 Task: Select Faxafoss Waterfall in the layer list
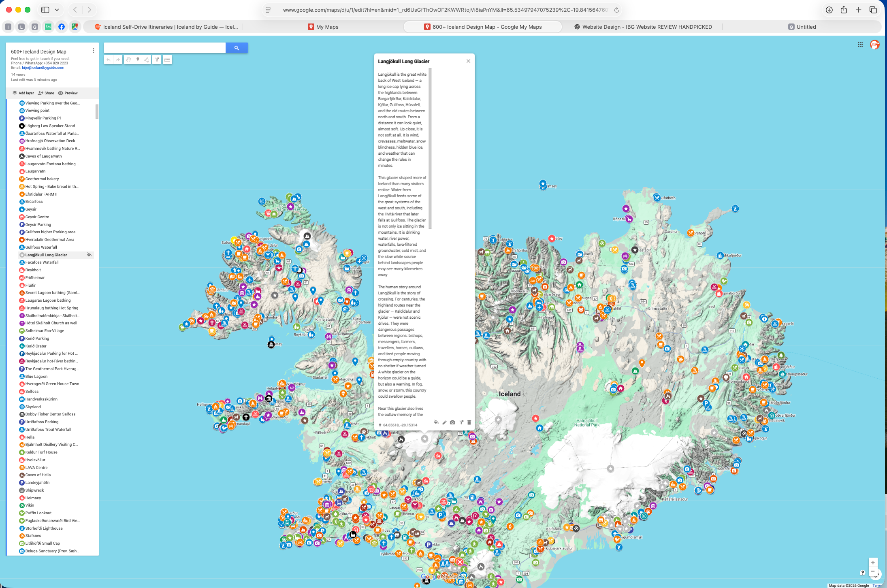[42, 262]
